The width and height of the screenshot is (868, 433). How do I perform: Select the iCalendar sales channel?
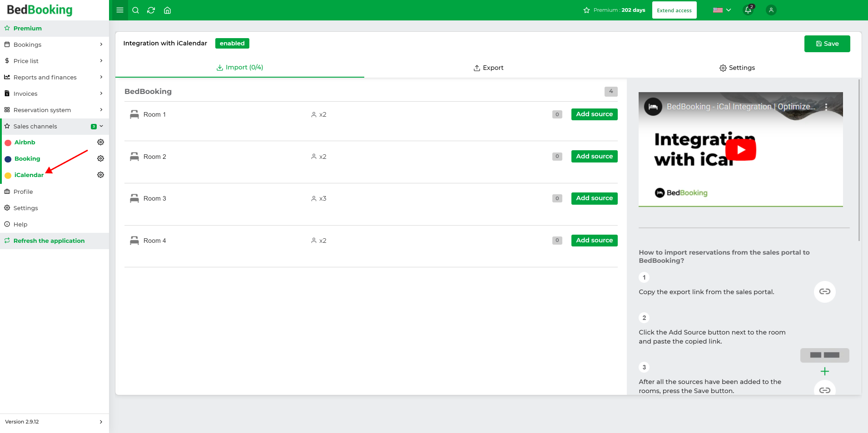click(x=29, y=175)
